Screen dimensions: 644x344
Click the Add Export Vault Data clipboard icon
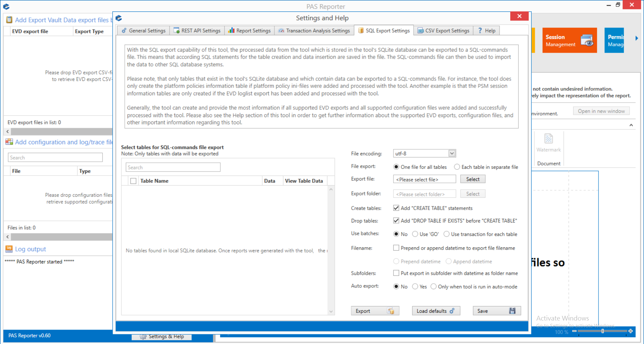(x=9, y=20)
